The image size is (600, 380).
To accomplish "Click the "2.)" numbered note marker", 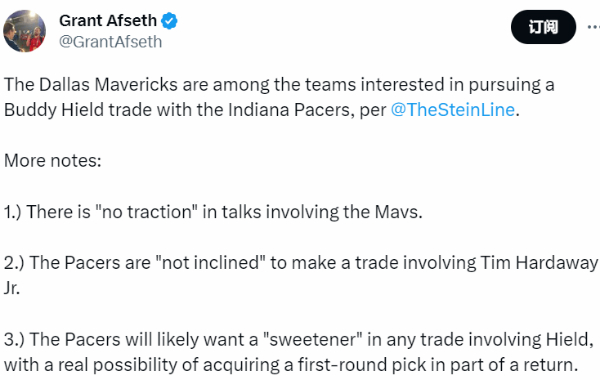I will coord(14,263).
